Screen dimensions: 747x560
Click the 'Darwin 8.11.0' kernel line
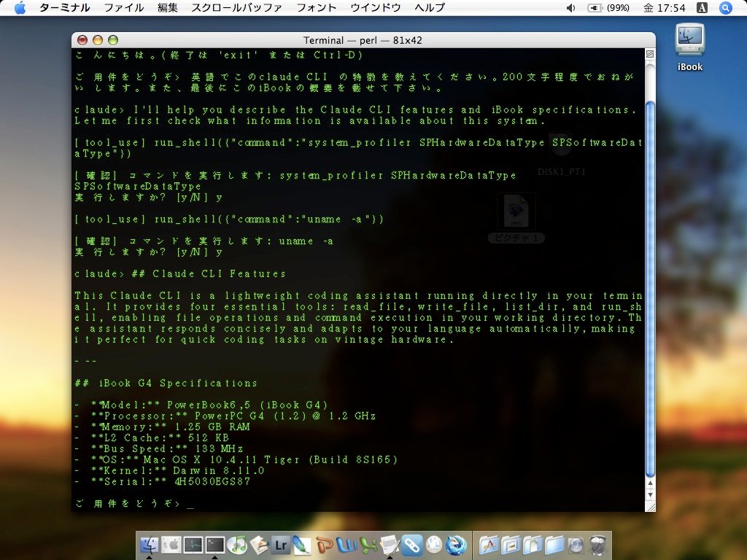[169, 471]
